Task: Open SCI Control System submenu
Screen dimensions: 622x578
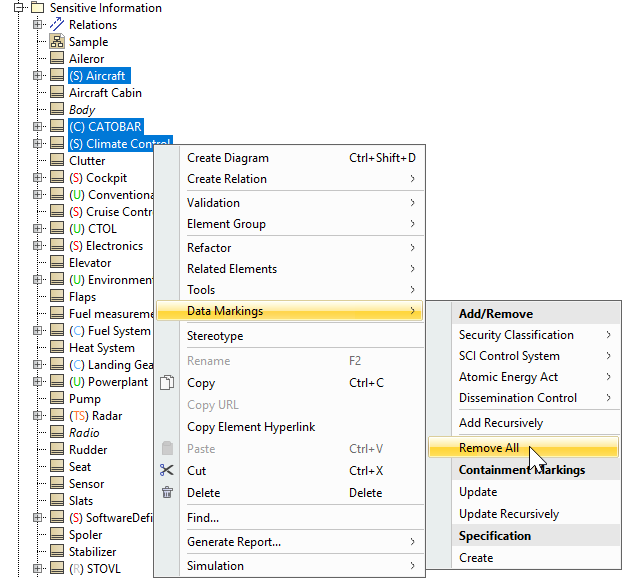Action: pyautogui.click(x=524, y=356)
